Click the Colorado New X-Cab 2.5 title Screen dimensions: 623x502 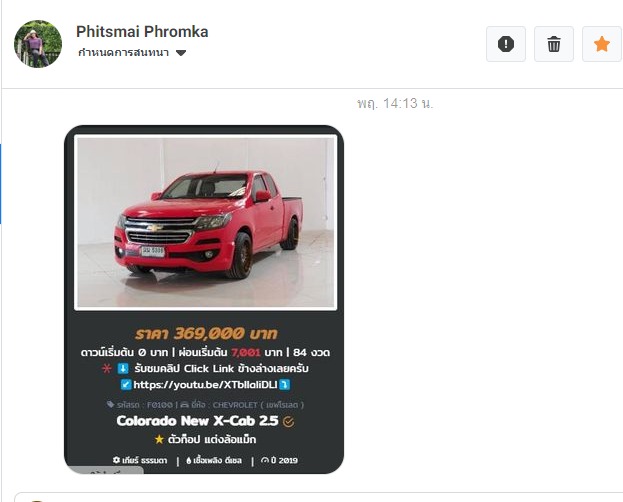pos(197,421)
